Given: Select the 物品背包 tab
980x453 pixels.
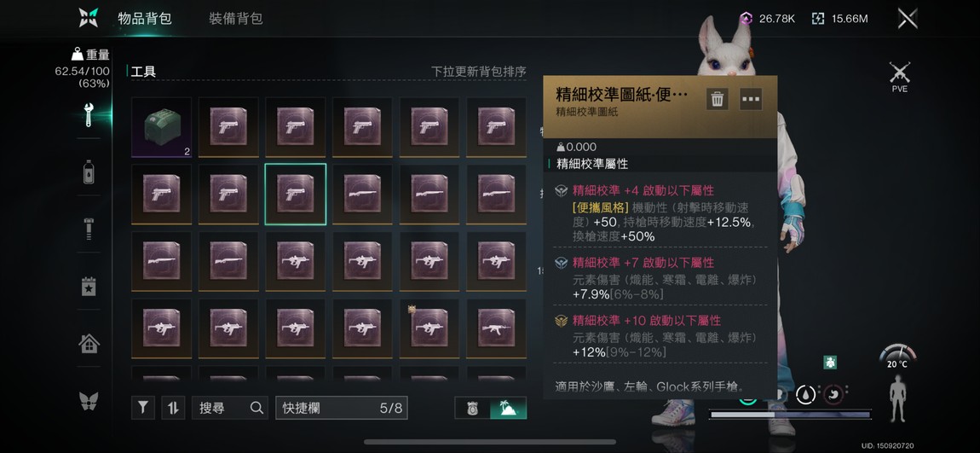Looking at the screenshot, I should 144,19.
